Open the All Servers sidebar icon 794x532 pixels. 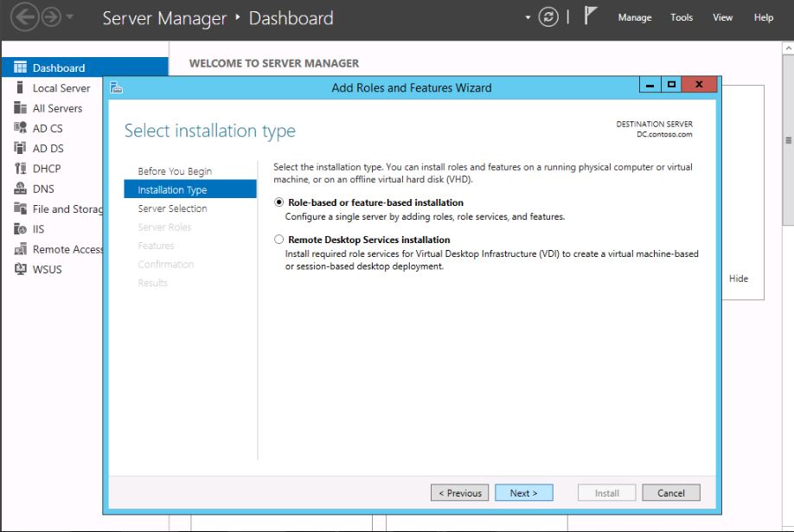coord(20,108)
